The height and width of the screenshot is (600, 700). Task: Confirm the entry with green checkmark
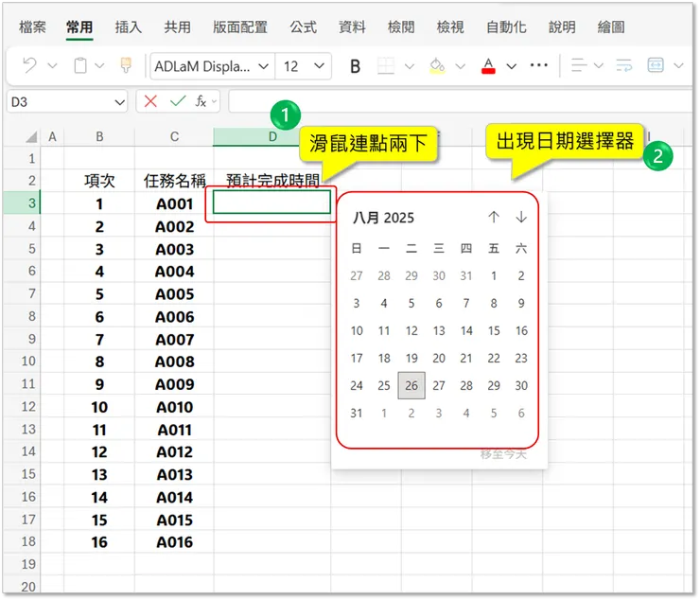(178, 101)
